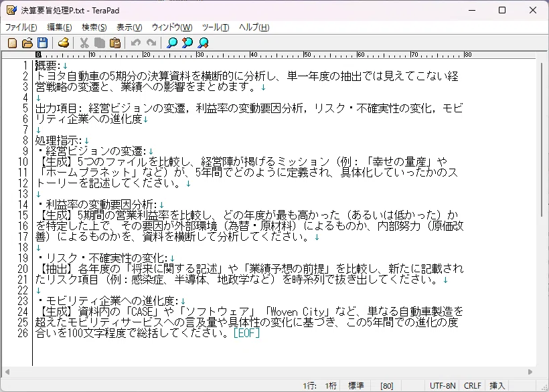Open the ヘルプ(H) menu
549x392 pixels.
click(254, 27)
